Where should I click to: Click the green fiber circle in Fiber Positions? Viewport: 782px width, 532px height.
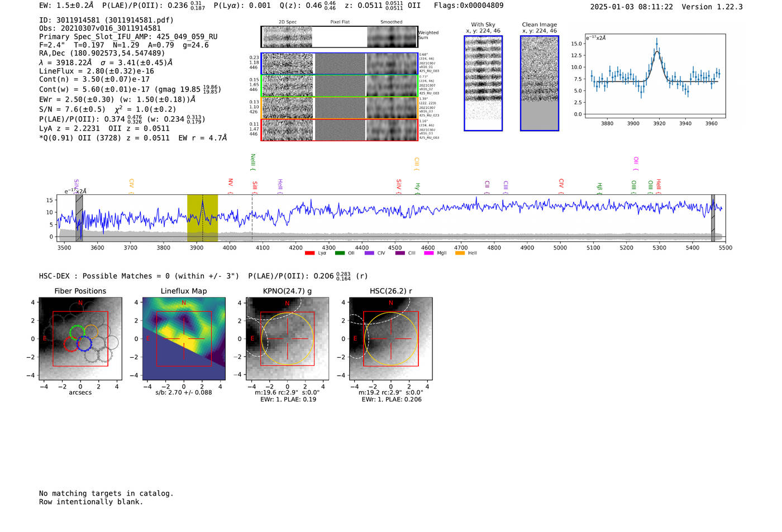pyautogui.click(x=77, y=332)
